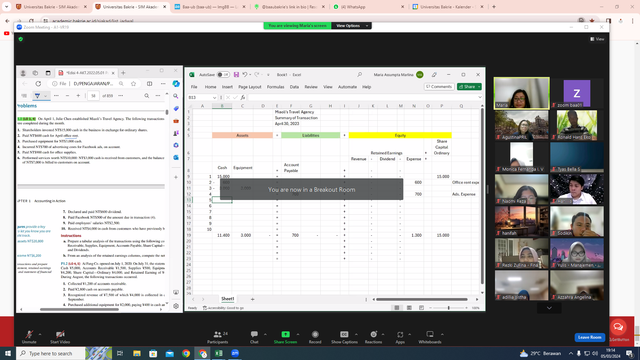Expand the arrow beside Share Screen
Viewport: 640px width, 360px height.
click(298, 334)
